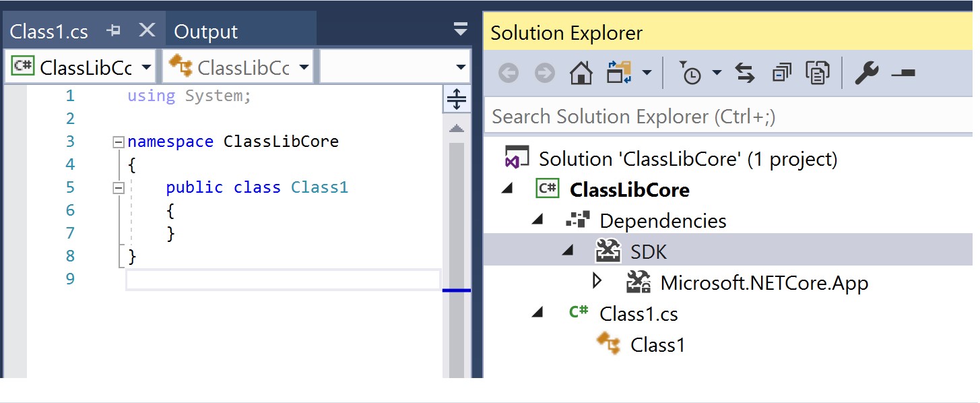
Task: Select the ClassLibCore project name
Action: pos(629,190)
